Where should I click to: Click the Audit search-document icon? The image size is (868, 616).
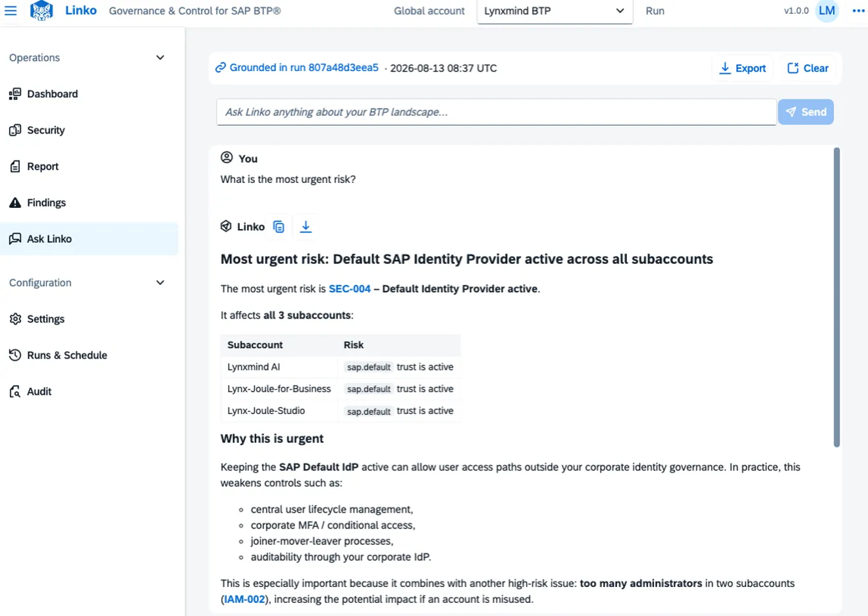click(x=14, y=392)
